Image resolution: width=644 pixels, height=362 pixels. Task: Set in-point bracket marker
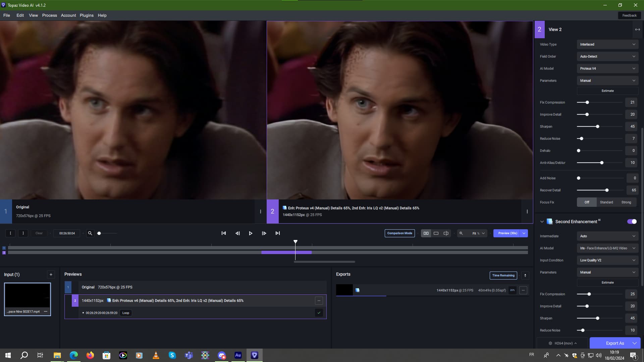[x=10, y=233]
